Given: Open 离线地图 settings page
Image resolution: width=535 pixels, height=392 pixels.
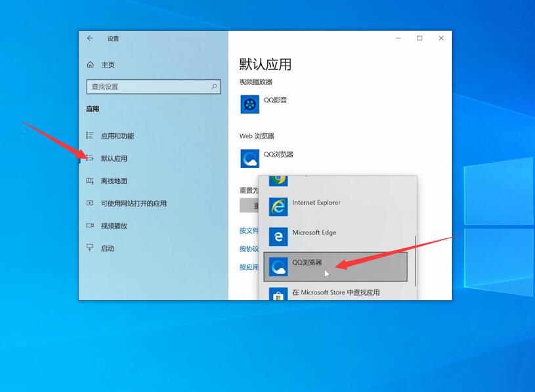Looking at the screenshot, I should (x=114, y=181).
